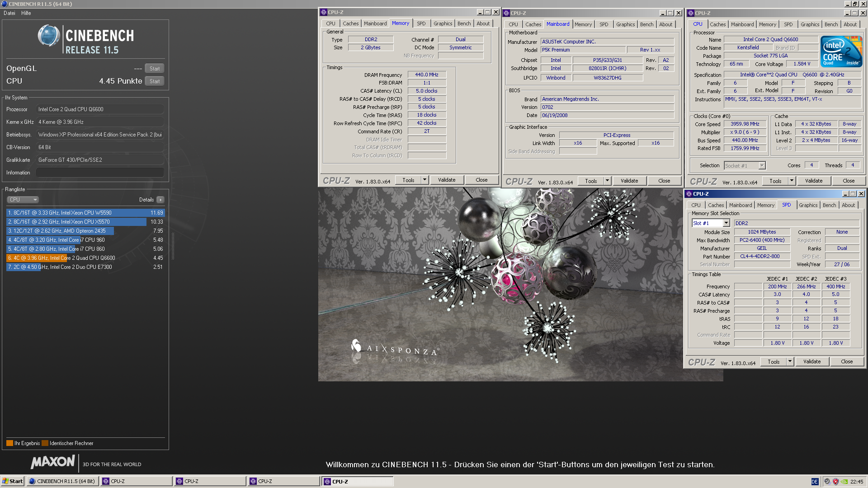Viewport: 868px width, 488px height.
Task: Click the volume speaker tray icon
Action: [827, 481]
